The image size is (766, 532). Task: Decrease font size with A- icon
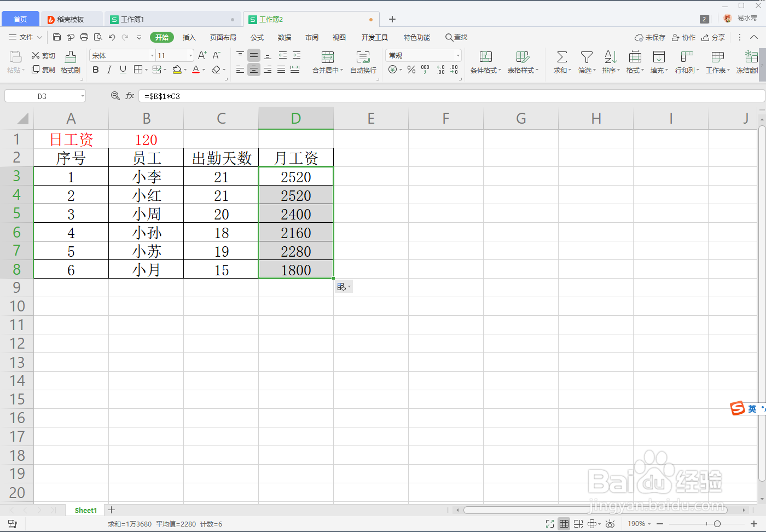tap(216, 55)
